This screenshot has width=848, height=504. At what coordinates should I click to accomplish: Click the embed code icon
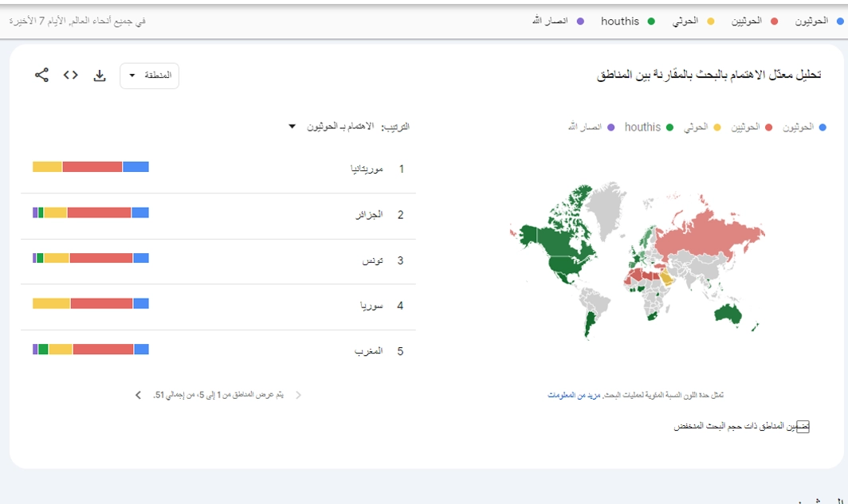point(70,74)
